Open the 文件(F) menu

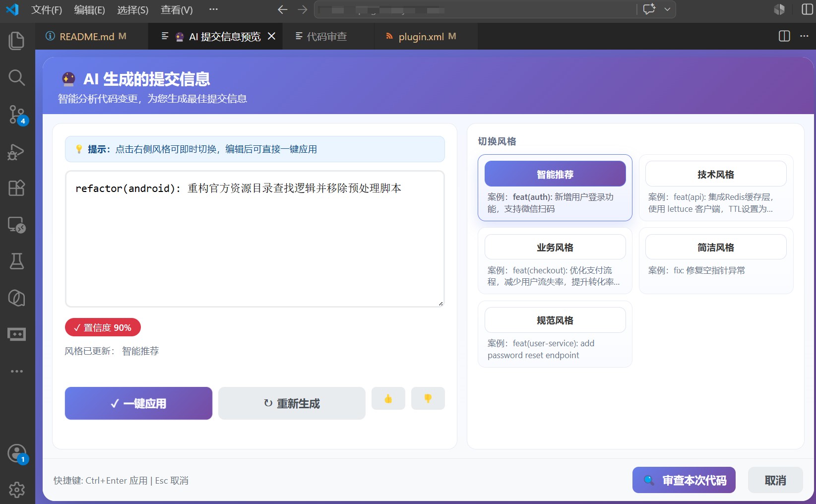47,10
